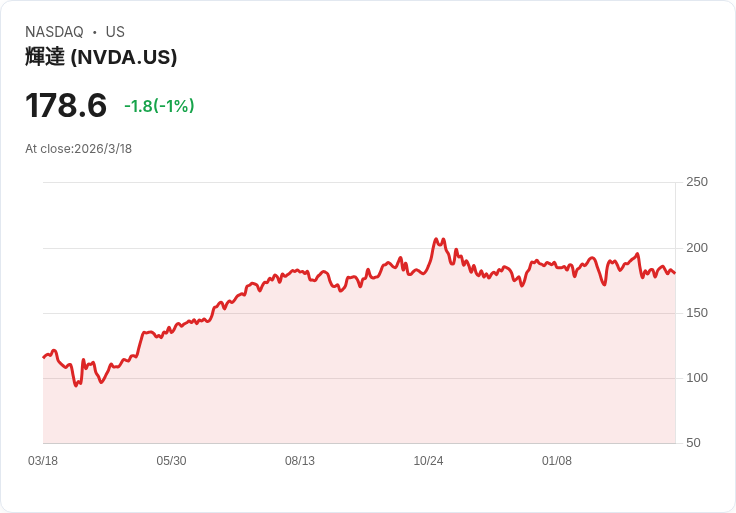This screenshot has height=513, width=736.
Task: Select the 03/18 date on x-axis
Action: pyautogui.click(x=43, y=461)
